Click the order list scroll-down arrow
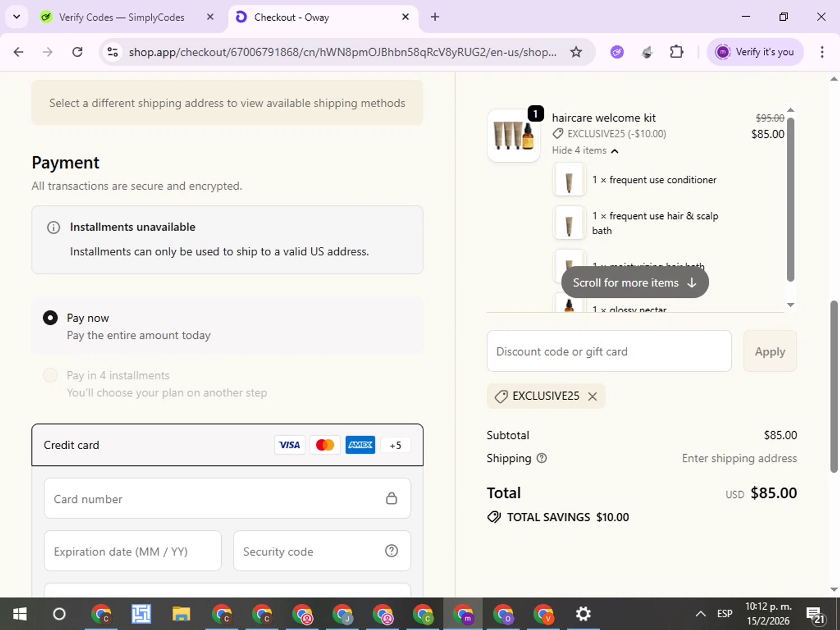The height and width of the screenshot is (630, 840). click(x=791, y=305)
